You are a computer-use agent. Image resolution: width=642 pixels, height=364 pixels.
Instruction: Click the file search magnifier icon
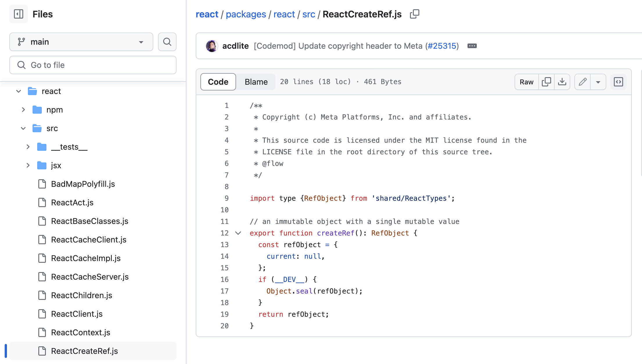point(167,42)
